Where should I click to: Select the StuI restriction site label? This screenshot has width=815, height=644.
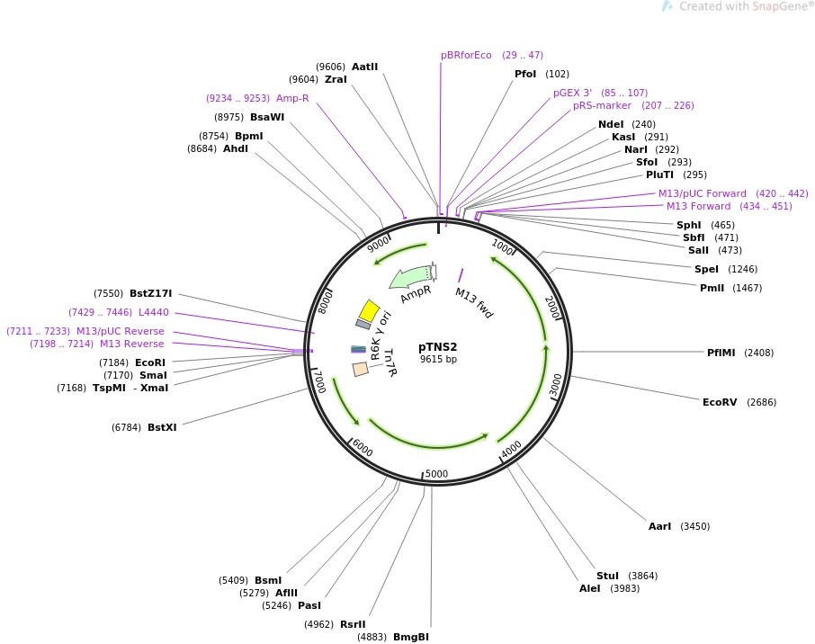(607, 576)
